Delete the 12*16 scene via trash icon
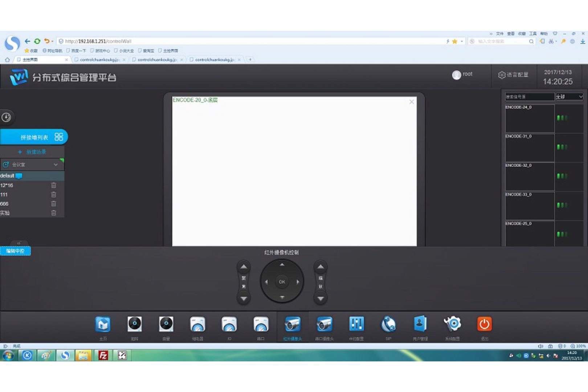588x392 pixels. pos(54,185)
